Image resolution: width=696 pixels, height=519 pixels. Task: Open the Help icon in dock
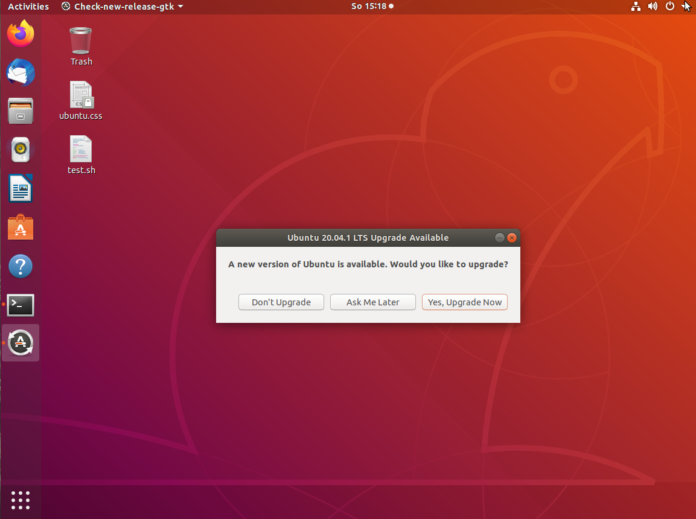[20, 266]
